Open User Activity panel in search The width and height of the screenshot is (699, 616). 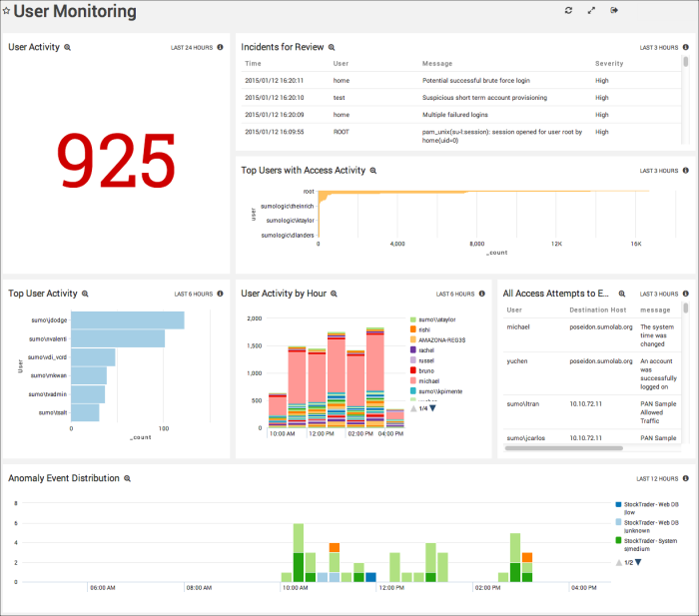click(x=68, y=47)
